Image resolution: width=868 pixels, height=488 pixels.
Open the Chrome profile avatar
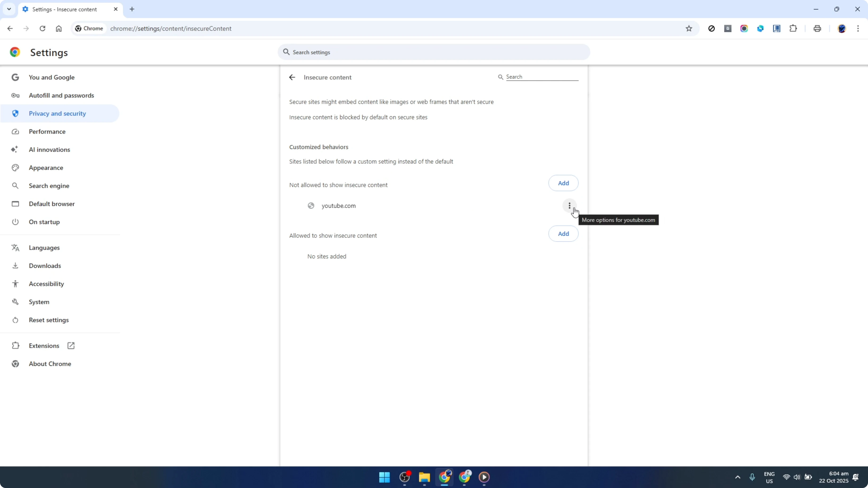(x=842, y=29)
